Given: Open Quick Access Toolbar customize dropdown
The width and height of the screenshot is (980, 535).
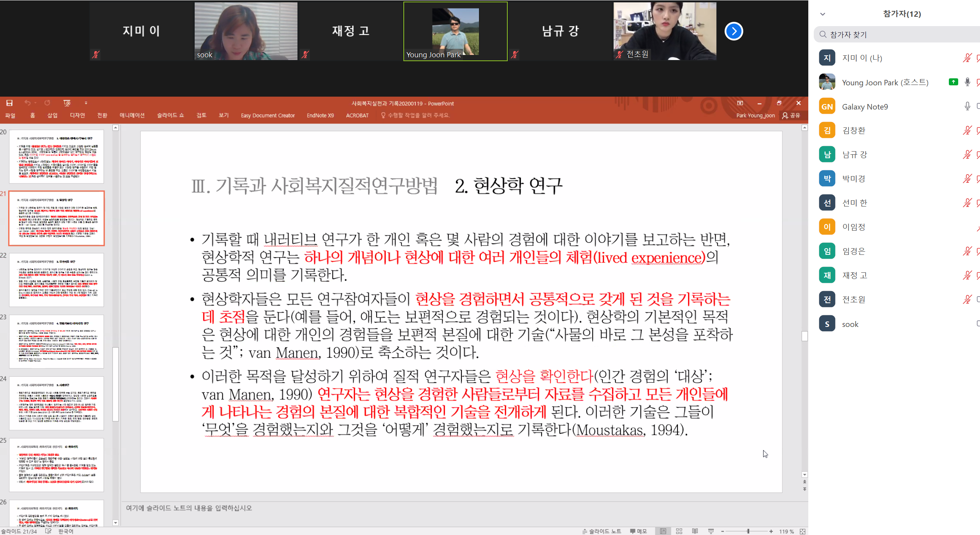Looking at the screenshot, I should point(86,103).
